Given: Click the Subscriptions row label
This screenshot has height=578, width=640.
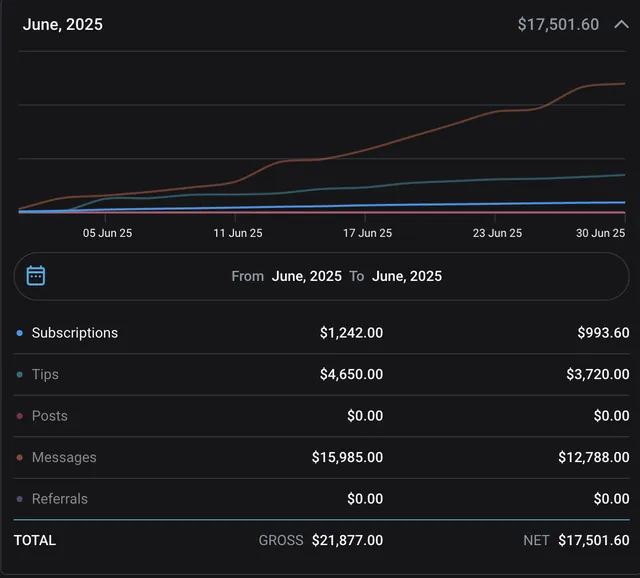Looking at the screenshot, I should [75, 333].
